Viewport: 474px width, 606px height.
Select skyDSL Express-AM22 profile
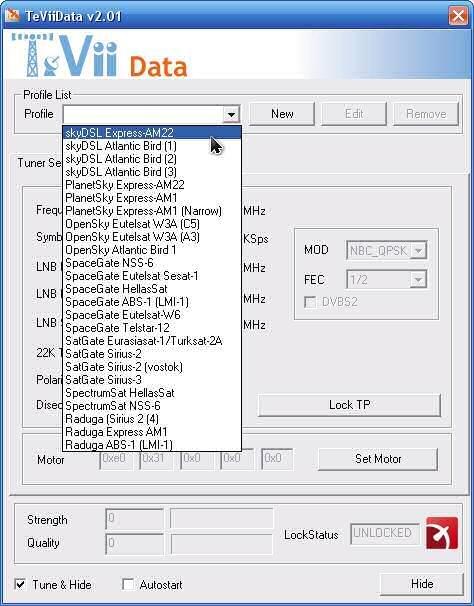tap(152, 133)
